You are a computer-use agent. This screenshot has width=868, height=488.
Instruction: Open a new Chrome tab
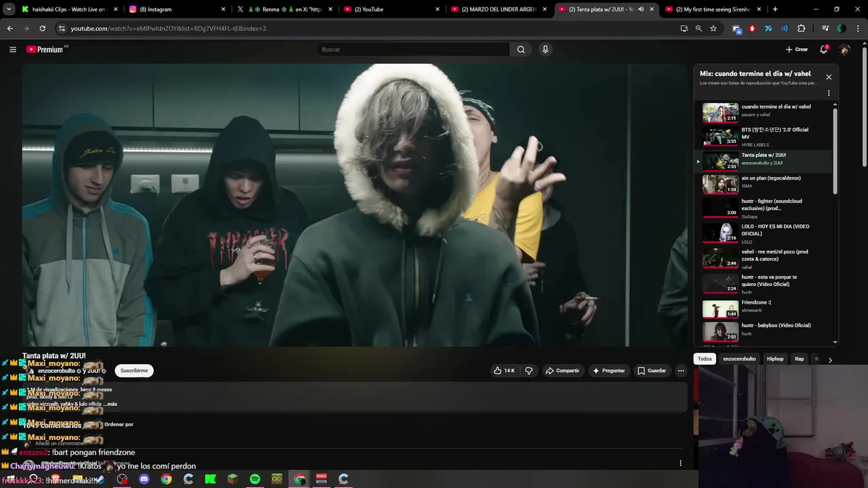(x=775, y=9)
